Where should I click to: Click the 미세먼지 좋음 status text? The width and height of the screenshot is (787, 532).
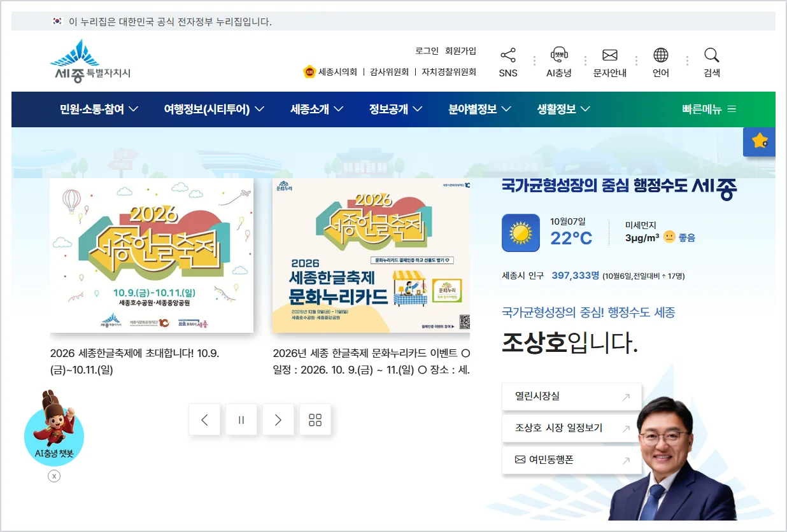click(687, 237)
